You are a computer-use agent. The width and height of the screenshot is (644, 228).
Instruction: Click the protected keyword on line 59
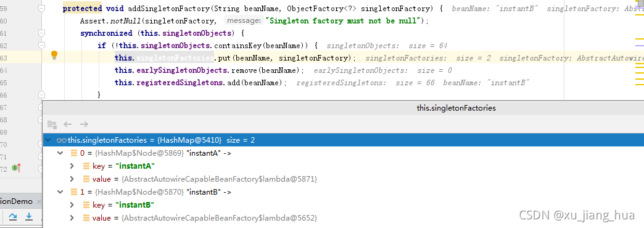tap(82, 8)
